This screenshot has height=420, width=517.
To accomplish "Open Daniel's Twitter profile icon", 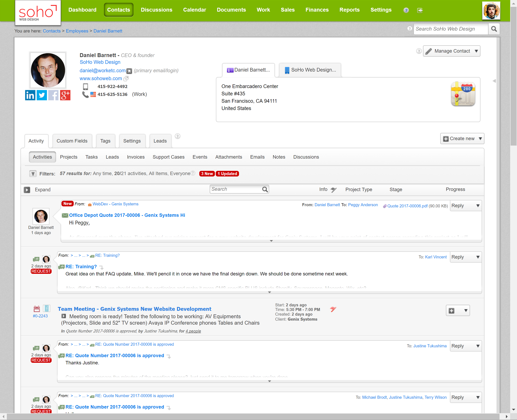I will pyautogui.click(x=42, y=95).
